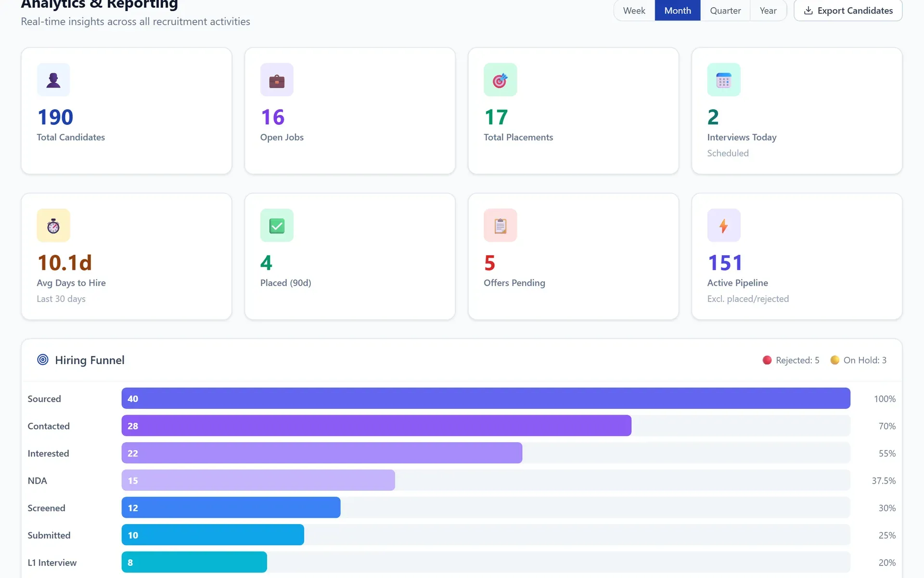This screenshot has height=578, width=924.
Task: Switch to the Year time range
Action: click(x=768, y=11)
